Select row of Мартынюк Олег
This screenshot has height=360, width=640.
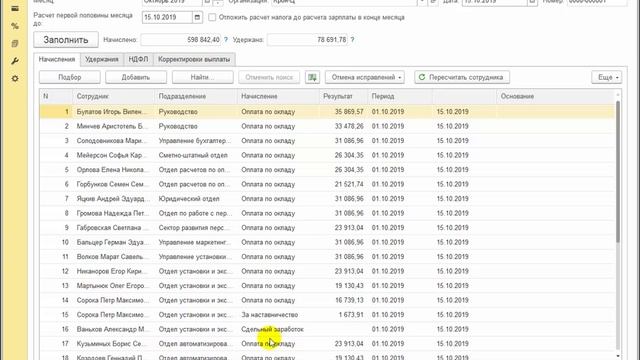coord(327,286)
